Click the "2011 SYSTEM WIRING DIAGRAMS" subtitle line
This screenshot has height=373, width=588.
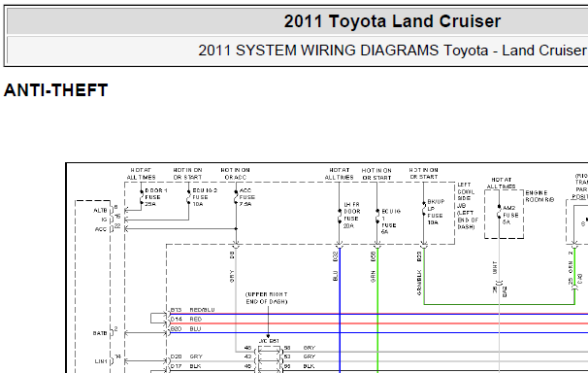pyautogui.click(x=393, y=51)
